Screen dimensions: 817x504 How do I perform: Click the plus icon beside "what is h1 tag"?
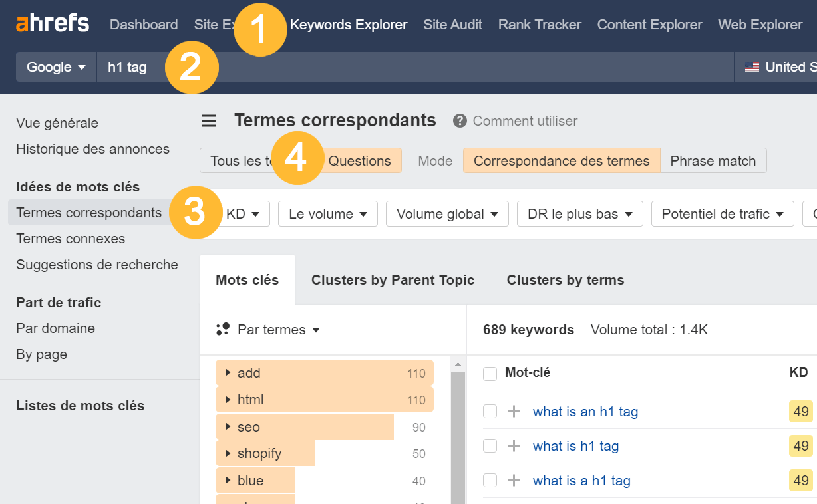tap(512, 446)
